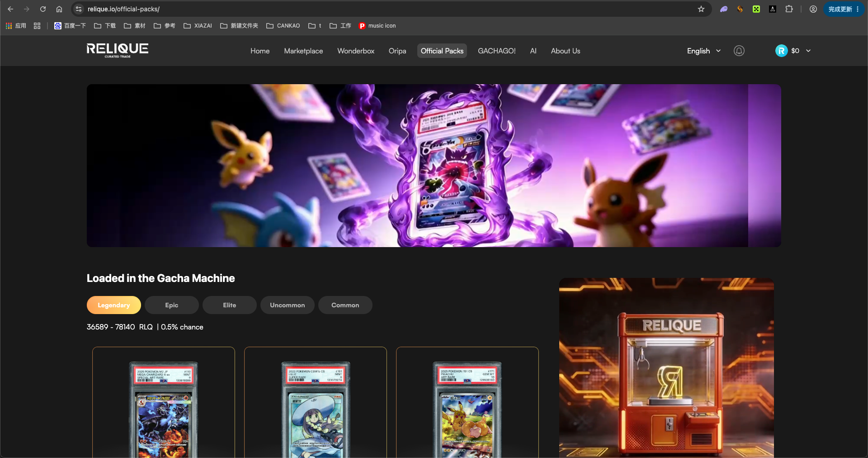Go to the About Us page
This screenshot has width=868, height=458.
[566, 51]
